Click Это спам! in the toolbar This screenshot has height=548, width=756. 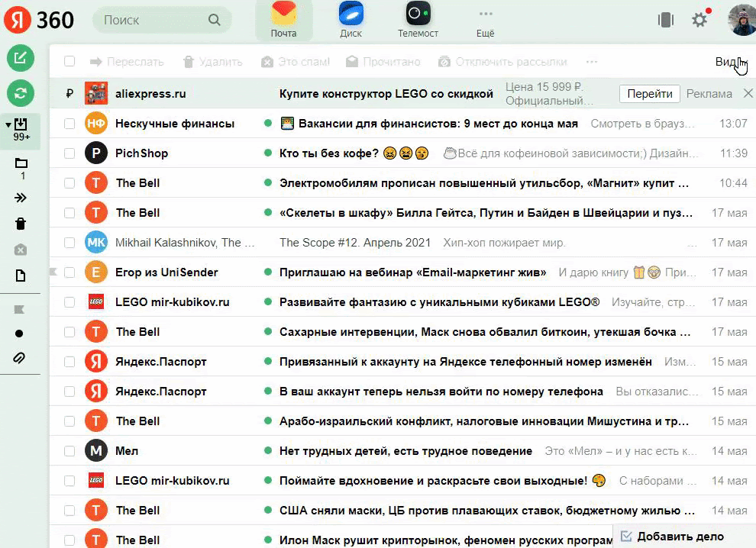pos(295,62)
